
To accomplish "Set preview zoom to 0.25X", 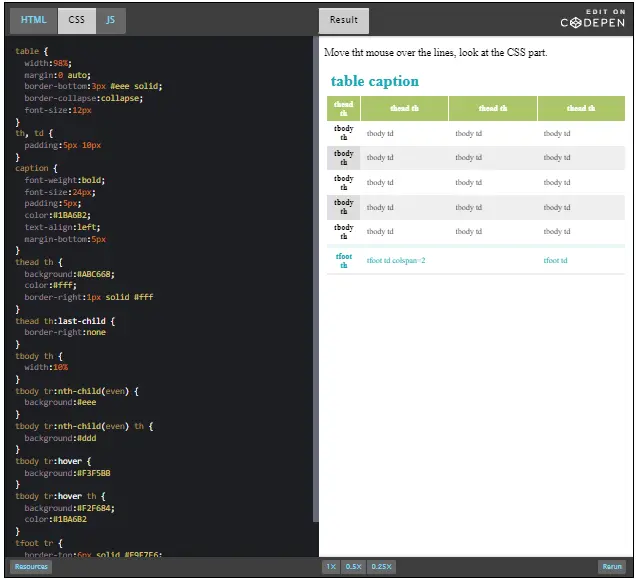I will coord(381,566).
